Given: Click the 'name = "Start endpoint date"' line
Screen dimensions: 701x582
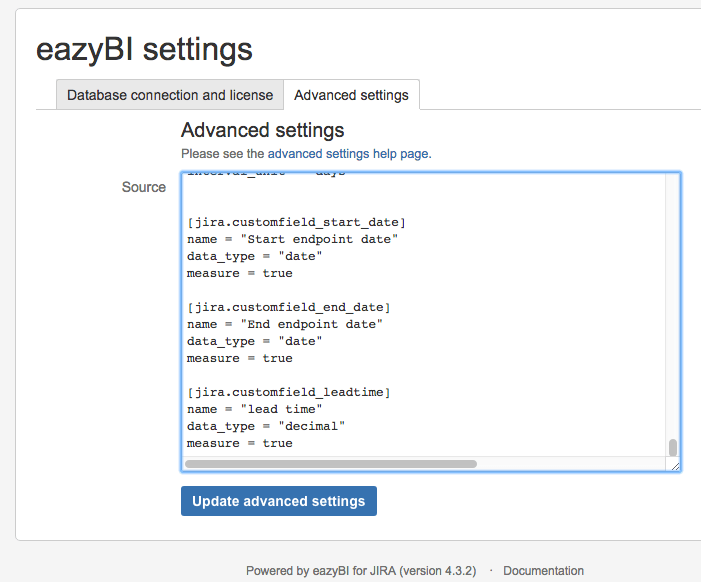Looking at the screenshot, I should pos(293,239).
